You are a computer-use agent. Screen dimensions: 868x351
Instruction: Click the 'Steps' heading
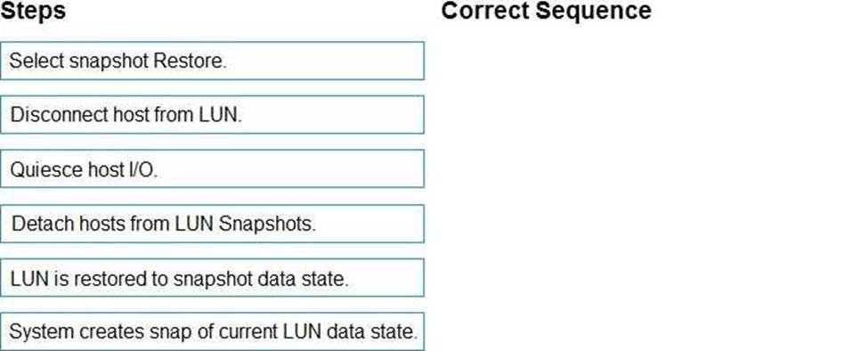pos(33,11)
